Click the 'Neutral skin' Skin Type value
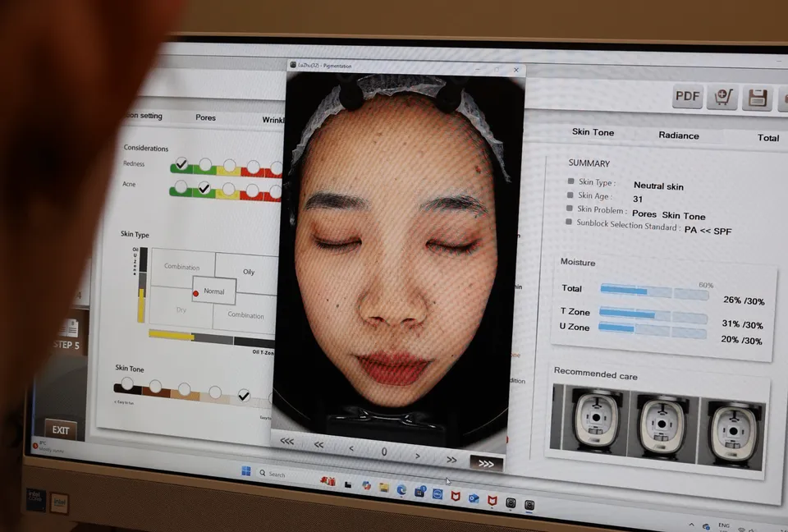The image size is (788, 532). [x=658, y=186]
